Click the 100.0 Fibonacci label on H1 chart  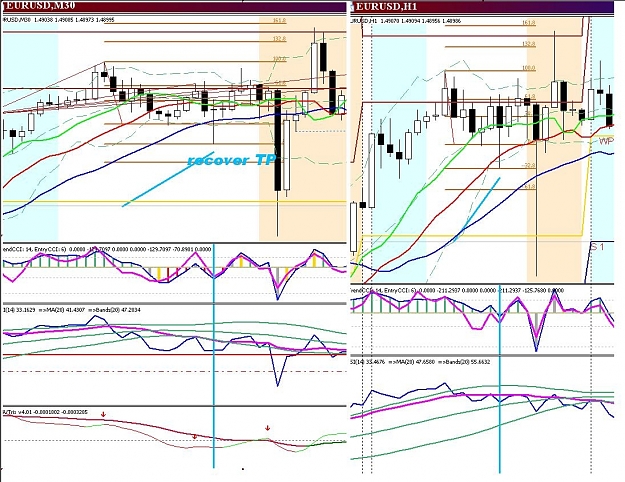(x=529, y=68)
